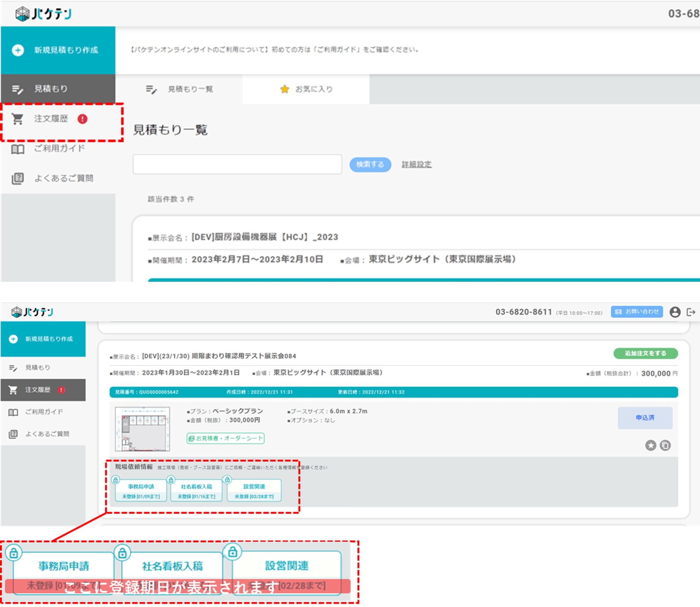
Task: Open 詳細設定 search options
Action: [x=417, y=164]
